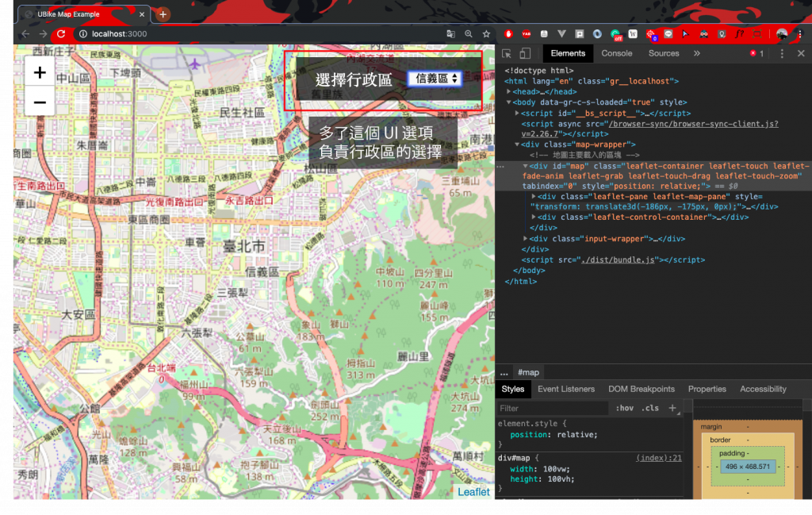Open a new browser tab
Image resolution: width=812 pixels, height=515 pixels.
pos(163,14)
